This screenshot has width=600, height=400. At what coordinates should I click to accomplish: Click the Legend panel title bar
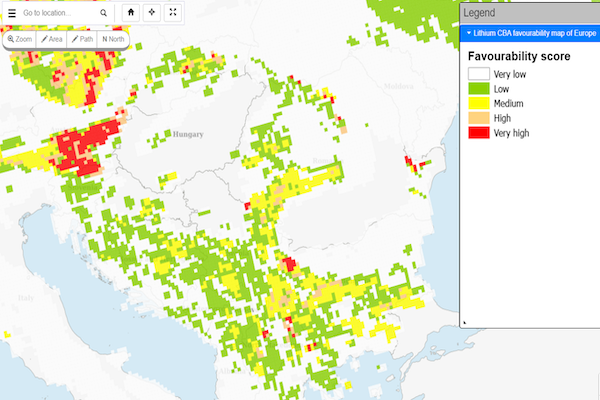tap(530, 13)
